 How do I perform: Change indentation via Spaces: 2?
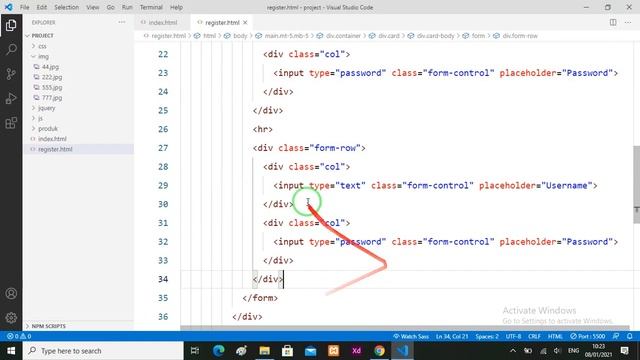487,336
